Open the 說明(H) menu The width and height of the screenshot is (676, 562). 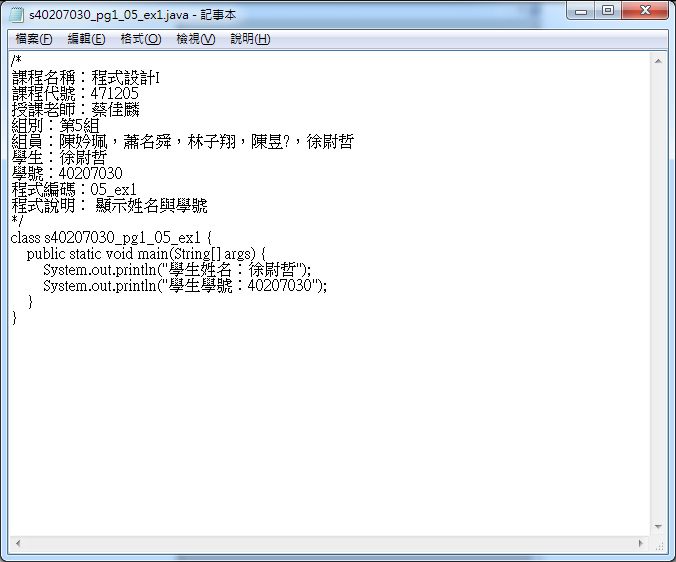tap(250, 39)
